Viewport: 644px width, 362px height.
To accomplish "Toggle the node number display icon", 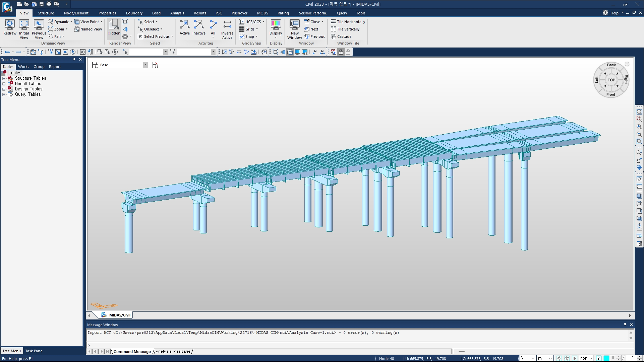I will [314, 52].
